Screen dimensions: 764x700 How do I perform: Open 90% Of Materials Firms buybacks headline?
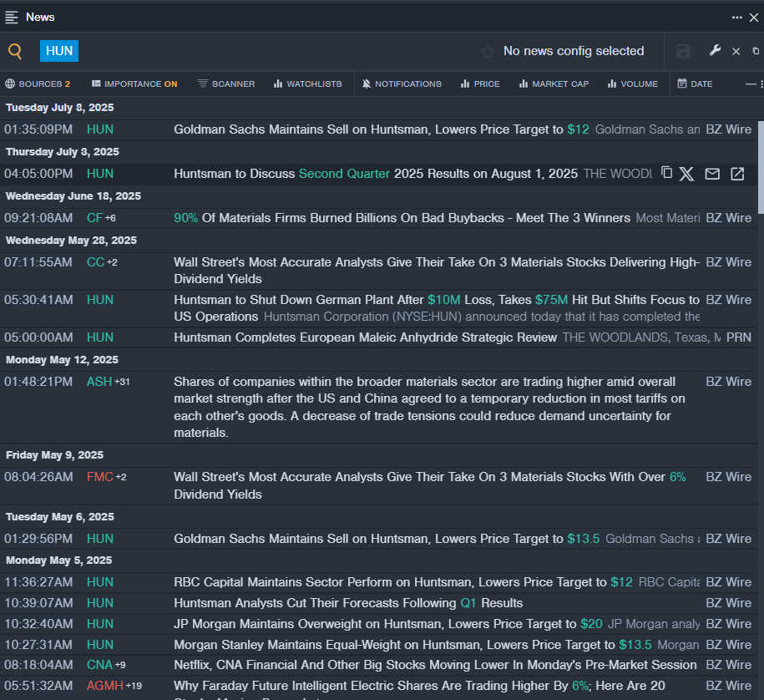(x=402, y=218)
